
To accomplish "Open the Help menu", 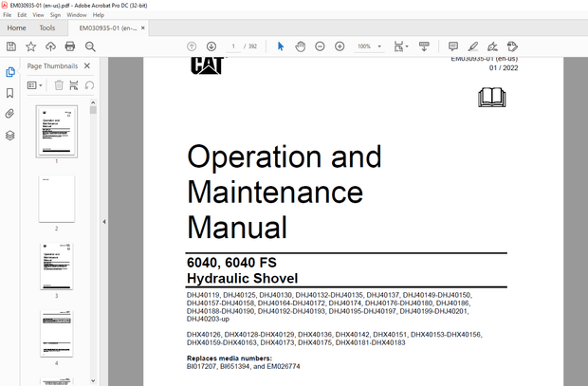I will coord(99,15).
